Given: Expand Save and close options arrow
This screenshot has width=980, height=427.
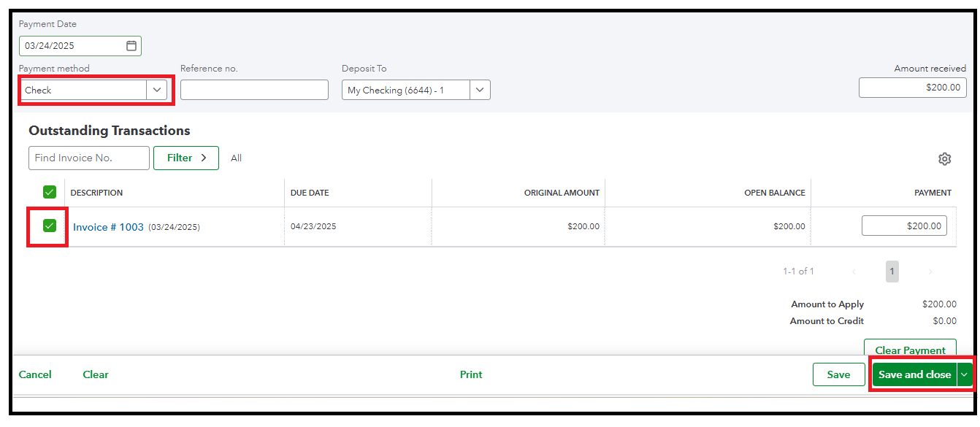Looking at the screenshot, I should (965, 374).
